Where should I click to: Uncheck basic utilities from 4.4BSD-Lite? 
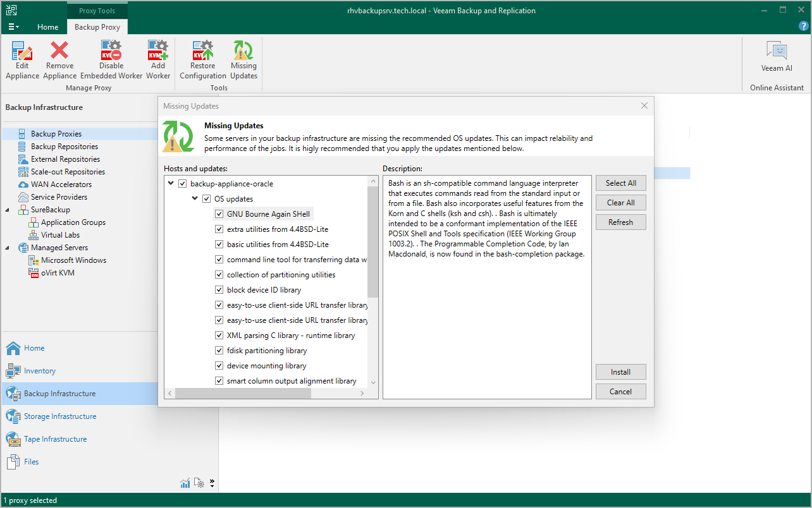(219, 245)
